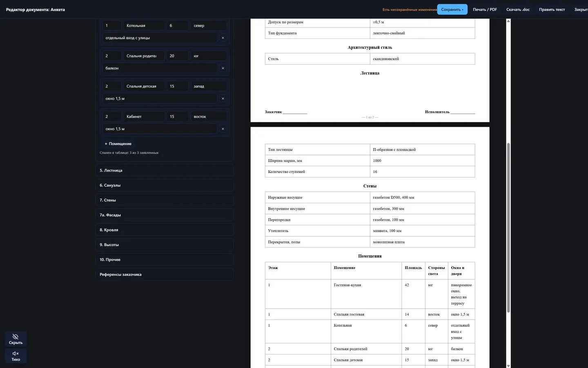This screenshot has height=368, width=588.
Task: Edit Котельная area field showing 6
Action: [x=178, y=26]
